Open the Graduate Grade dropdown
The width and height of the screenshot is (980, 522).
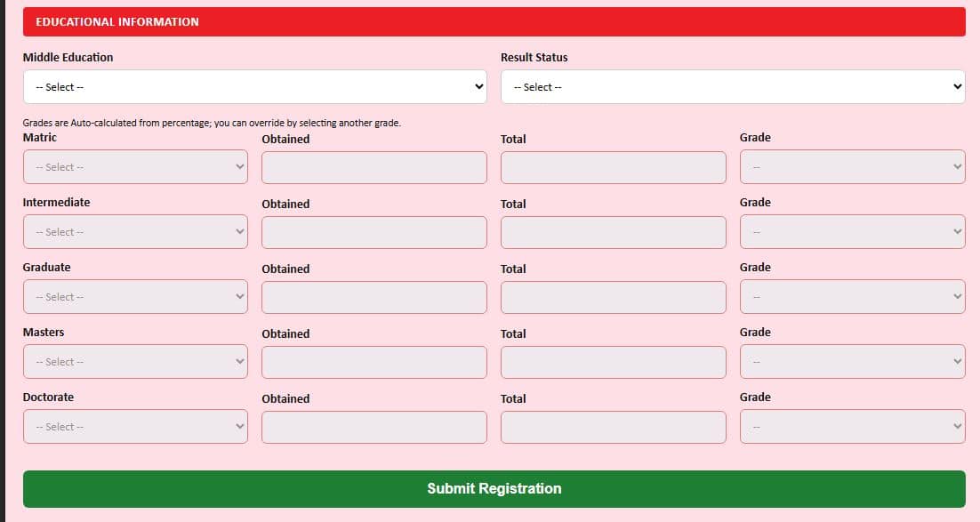coord(853,297)
